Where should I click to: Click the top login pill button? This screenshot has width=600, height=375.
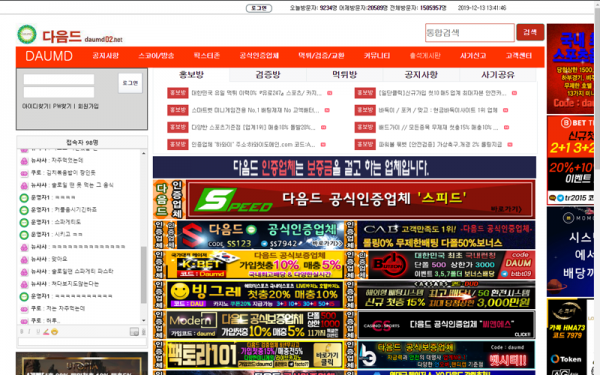pyautogui.click(x=259, y=8)
